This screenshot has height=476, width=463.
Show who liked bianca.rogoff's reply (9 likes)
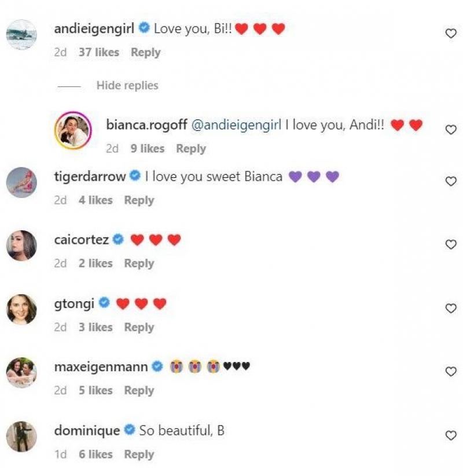pyautogui.click(x=147, y=149)
